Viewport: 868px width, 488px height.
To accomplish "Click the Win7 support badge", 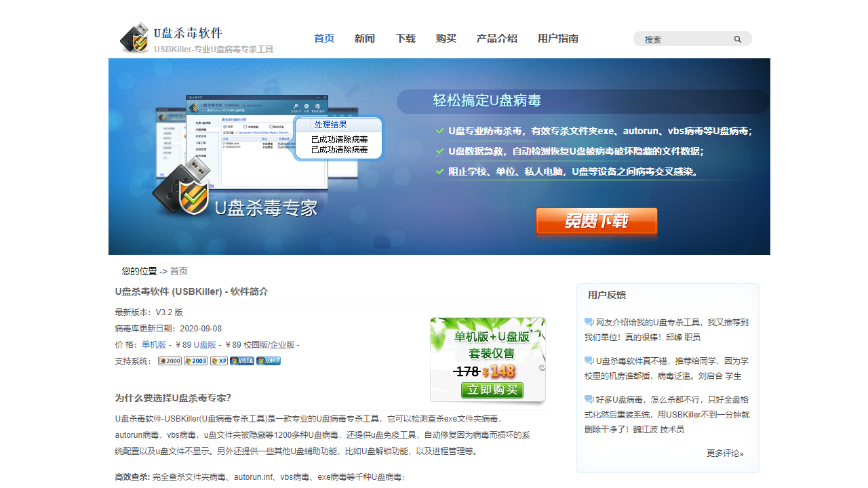I will coord(268,361).
